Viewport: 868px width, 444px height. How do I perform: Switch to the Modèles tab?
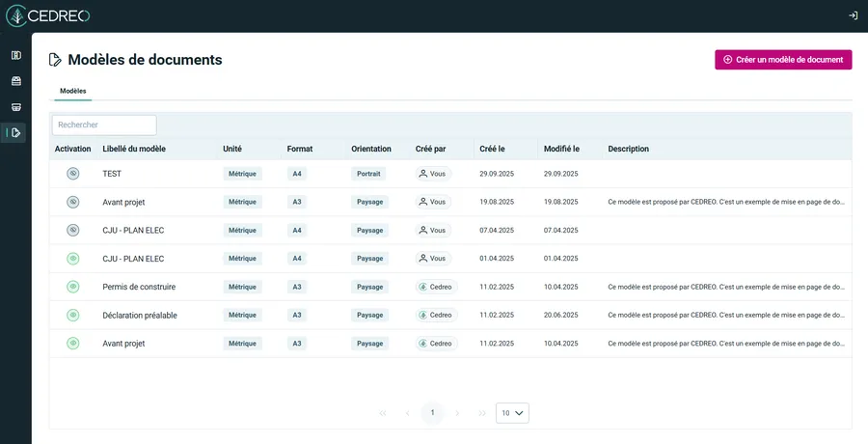coord(72,91)
